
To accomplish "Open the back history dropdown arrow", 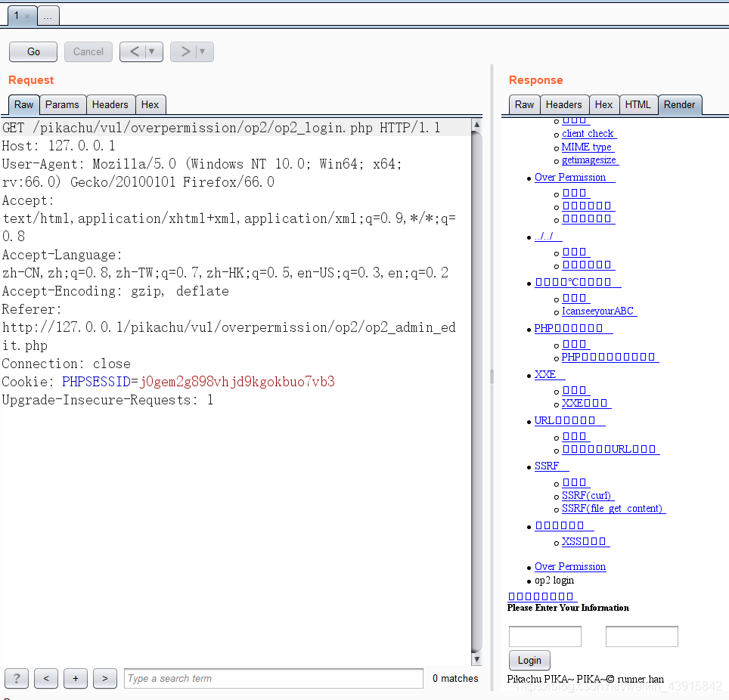I will click(x=151, y=51).
